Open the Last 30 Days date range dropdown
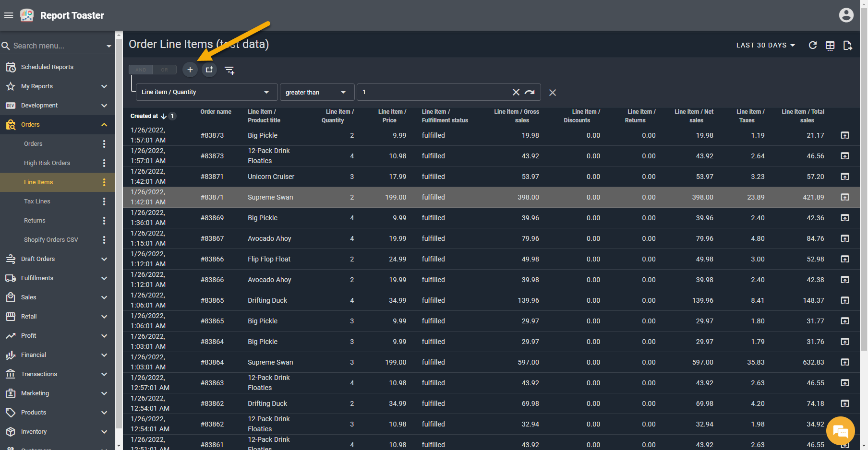This screenshot has height=450, width=868. [765, 45]
